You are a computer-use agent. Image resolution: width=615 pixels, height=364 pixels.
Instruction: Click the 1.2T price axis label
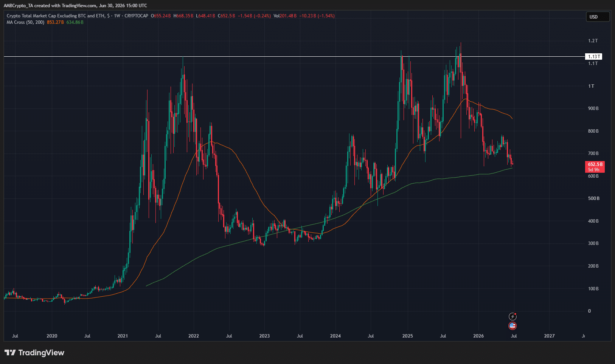click(593, 41)
